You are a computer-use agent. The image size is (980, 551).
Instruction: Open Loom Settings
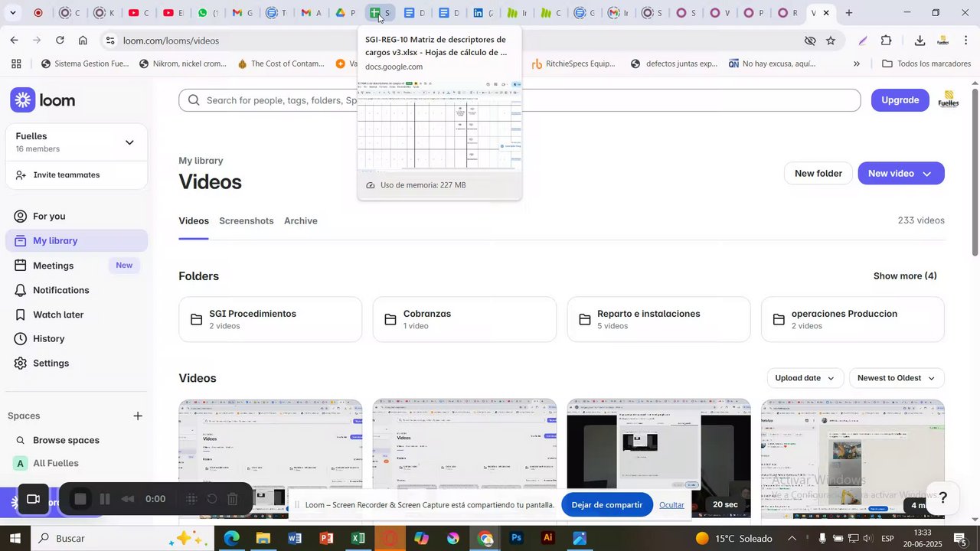point(51,364)
